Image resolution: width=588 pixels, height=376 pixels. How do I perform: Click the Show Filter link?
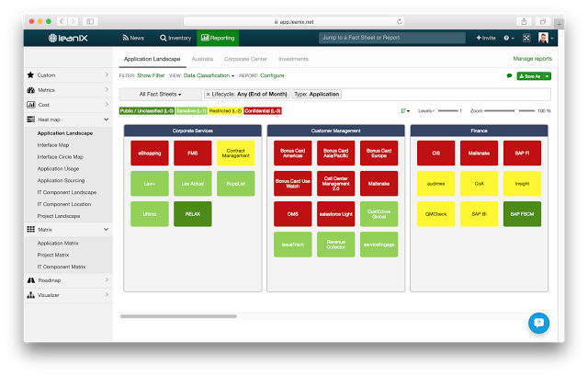click(151, 75)
